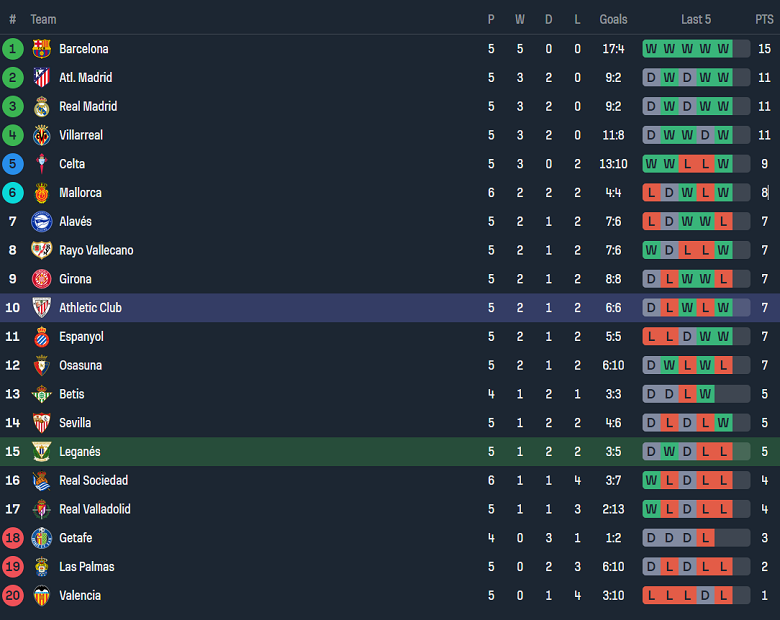
Task: Sort table by Goals column header
Action: coord(613,19)
